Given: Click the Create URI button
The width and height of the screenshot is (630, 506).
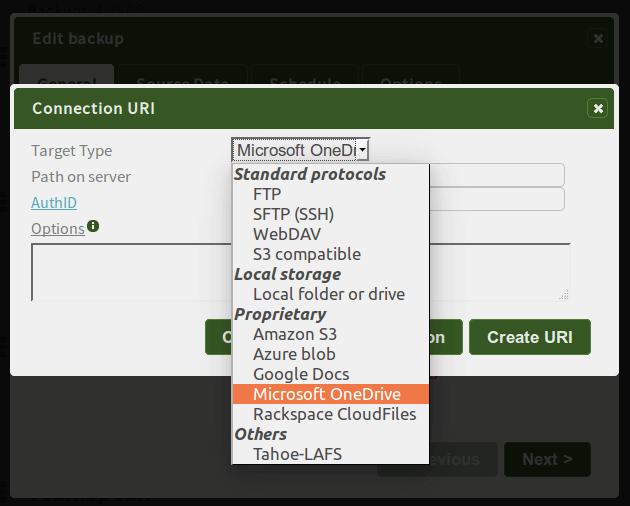Looking at the screenshot, I should (x=530, y=337).
